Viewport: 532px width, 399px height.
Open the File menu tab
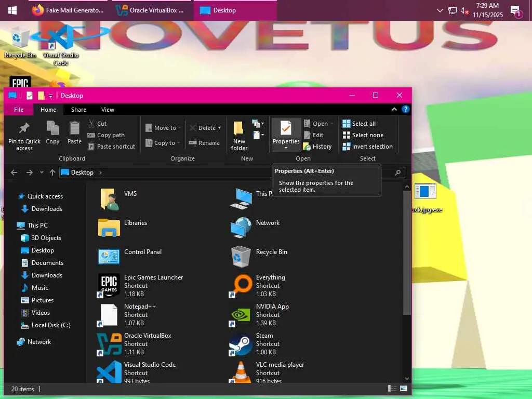pos(19,110)
